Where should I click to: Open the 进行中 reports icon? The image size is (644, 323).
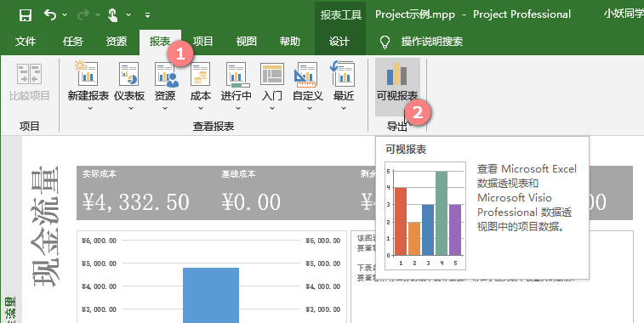point(237,74)
